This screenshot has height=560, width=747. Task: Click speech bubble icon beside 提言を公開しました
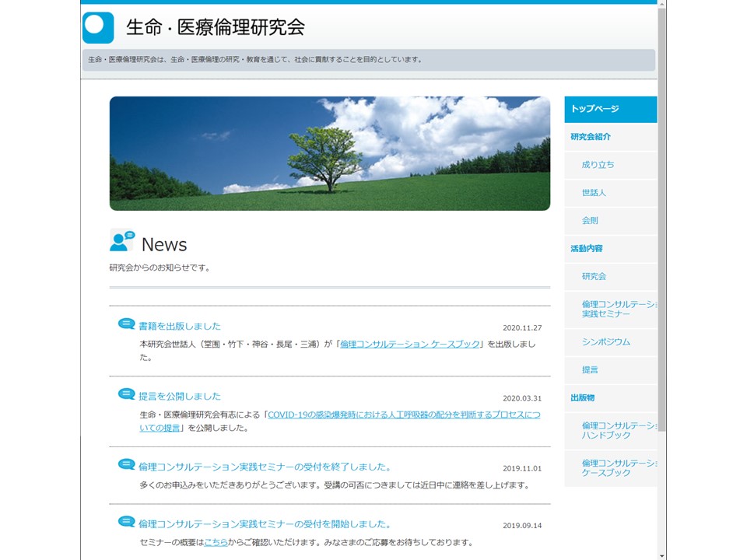coord(126,394)
